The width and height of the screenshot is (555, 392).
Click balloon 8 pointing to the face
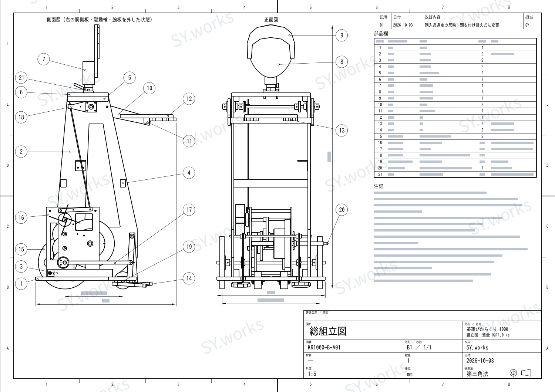pyautogui.click(x=342, y=62)
